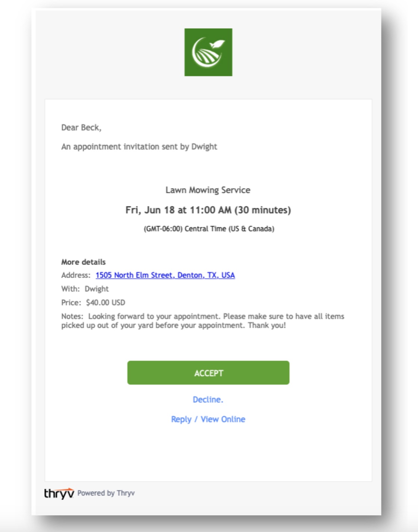The width and height of the screenshot is (418, 532).
Task: Open the Reply link
Action: click(x=181, y=419)
